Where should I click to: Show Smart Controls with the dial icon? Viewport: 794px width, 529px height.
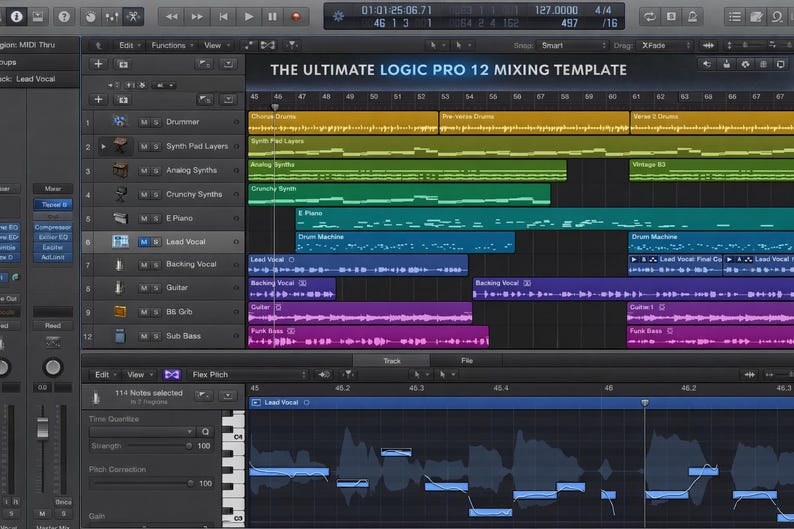point(91,17)
